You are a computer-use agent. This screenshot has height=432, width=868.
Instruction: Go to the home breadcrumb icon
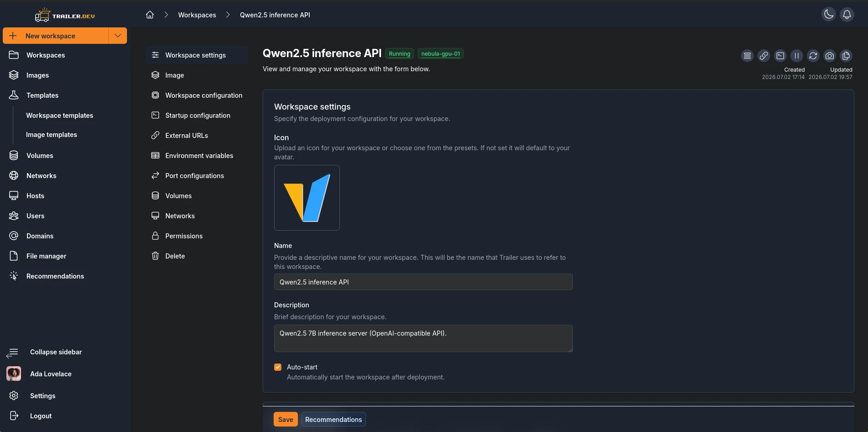(x=150, y=15)
